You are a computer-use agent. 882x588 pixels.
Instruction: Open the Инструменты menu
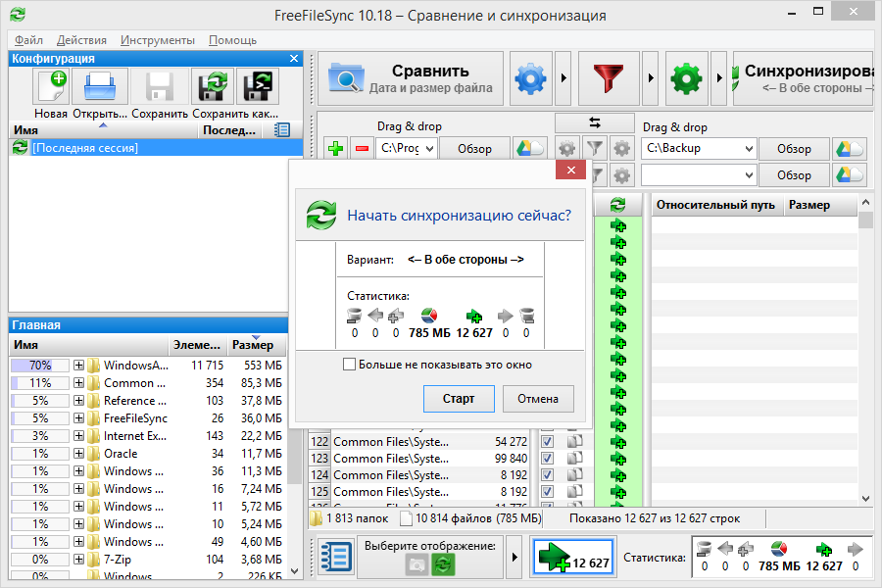158,40
